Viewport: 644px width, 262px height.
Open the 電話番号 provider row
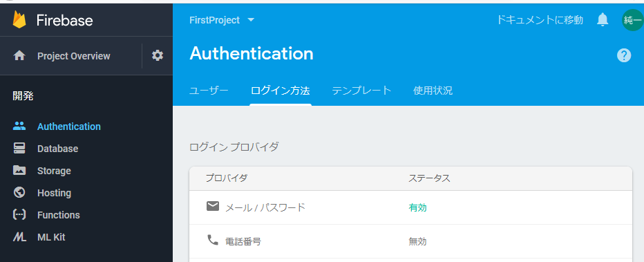[x=410, y=241]
